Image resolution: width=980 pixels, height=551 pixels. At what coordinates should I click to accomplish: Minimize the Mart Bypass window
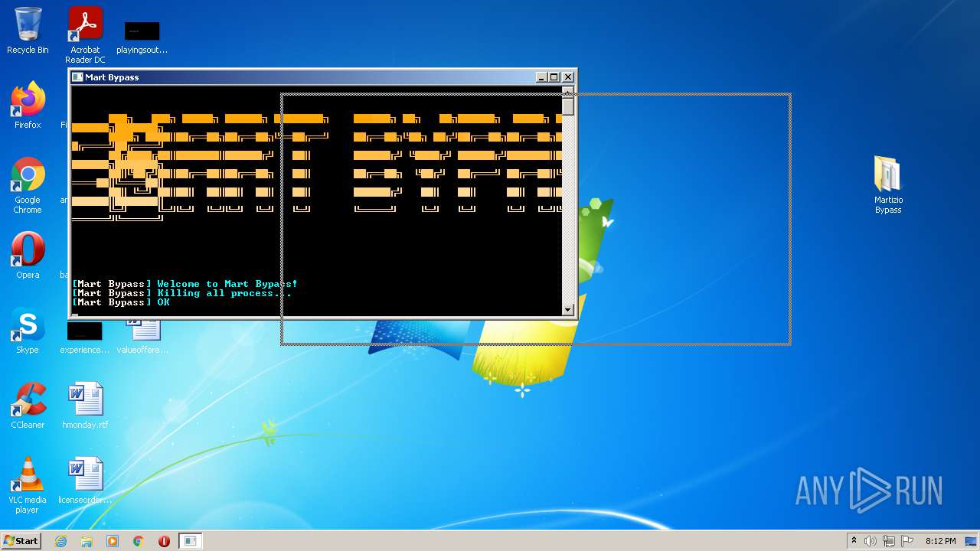click(x=542, y=77)
